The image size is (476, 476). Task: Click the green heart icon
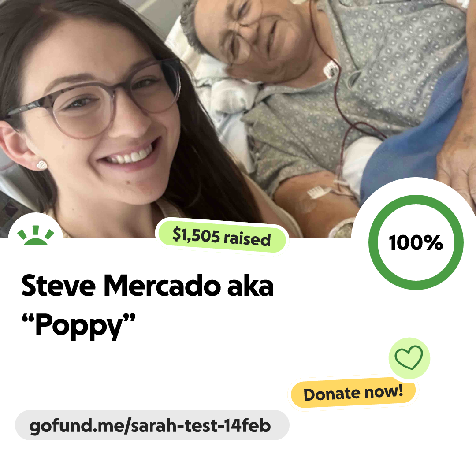pos(409,358)
